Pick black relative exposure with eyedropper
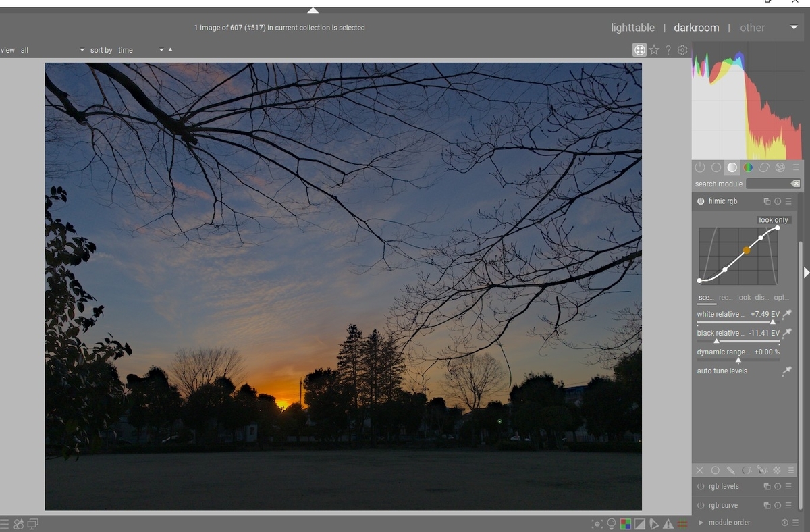Screen dimensions: 810x532 [787, 333]
